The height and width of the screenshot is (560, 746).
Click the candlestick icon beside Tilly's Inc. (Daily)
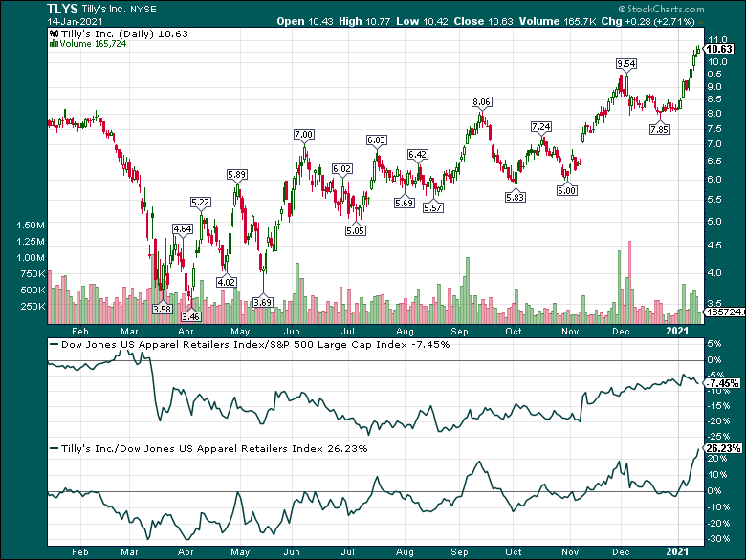coord(54,33)
